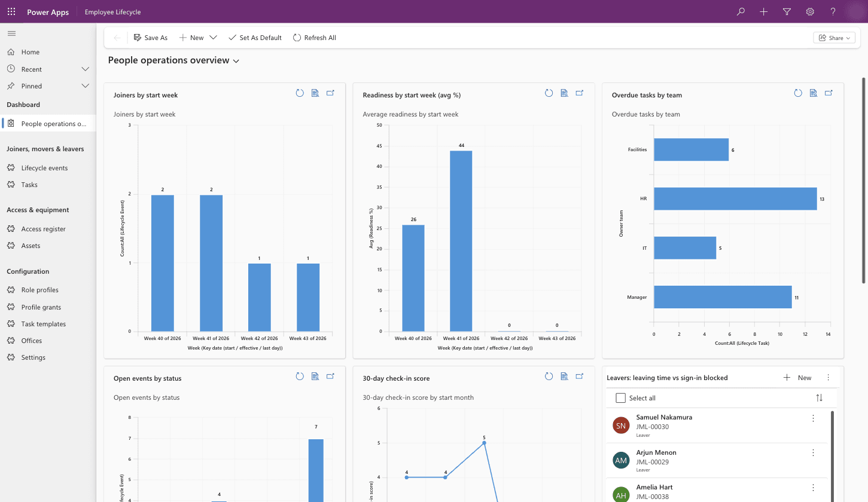868x502 pixels.
Task: Expand the Recent section in the sidebar
Action: [85, 69]
